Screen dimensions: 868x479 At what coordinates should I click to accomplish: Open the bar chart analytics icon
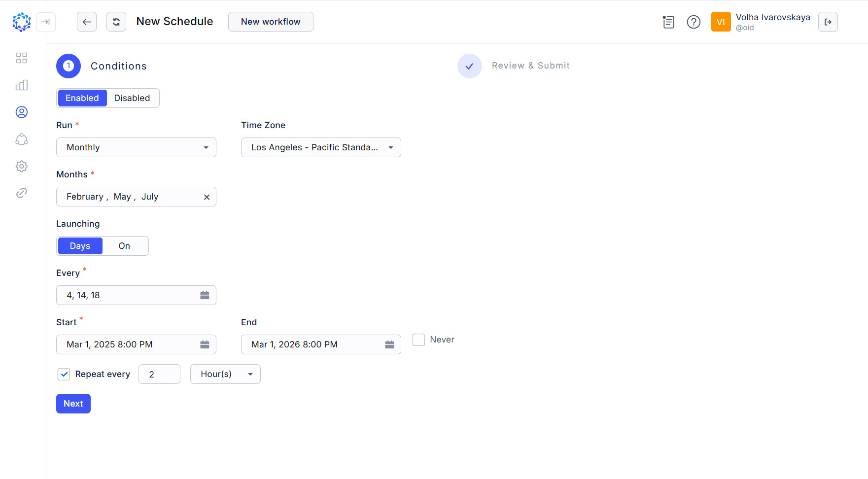coord(22,85)
